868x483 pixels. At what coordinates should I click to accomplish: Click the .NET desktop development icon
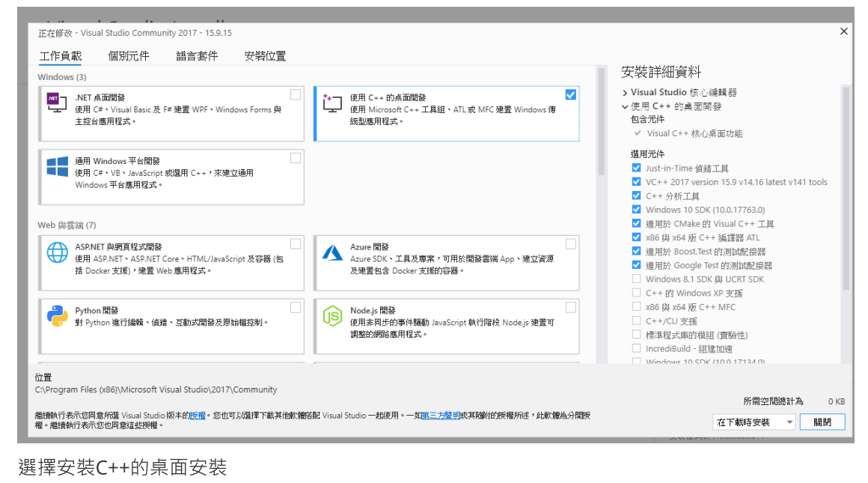[x=56, y=103]
